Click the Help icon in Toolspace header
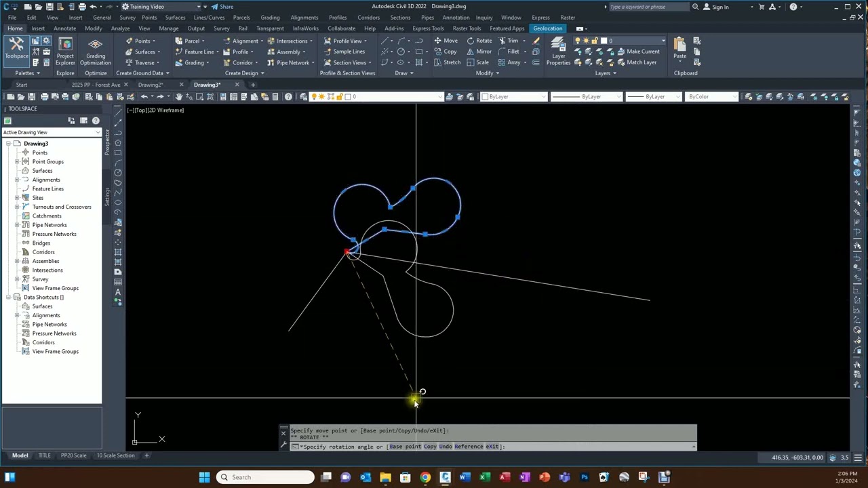Viewport: 868px width, 488px height. (x=96, y=121)
